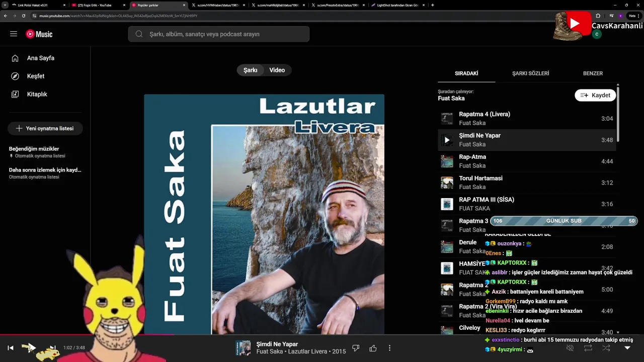Image resolution: width=644 pixels, height=362 pixels.
Task: Click play icon on Şimdi Ne Yapar row
Action: [447, 140]
